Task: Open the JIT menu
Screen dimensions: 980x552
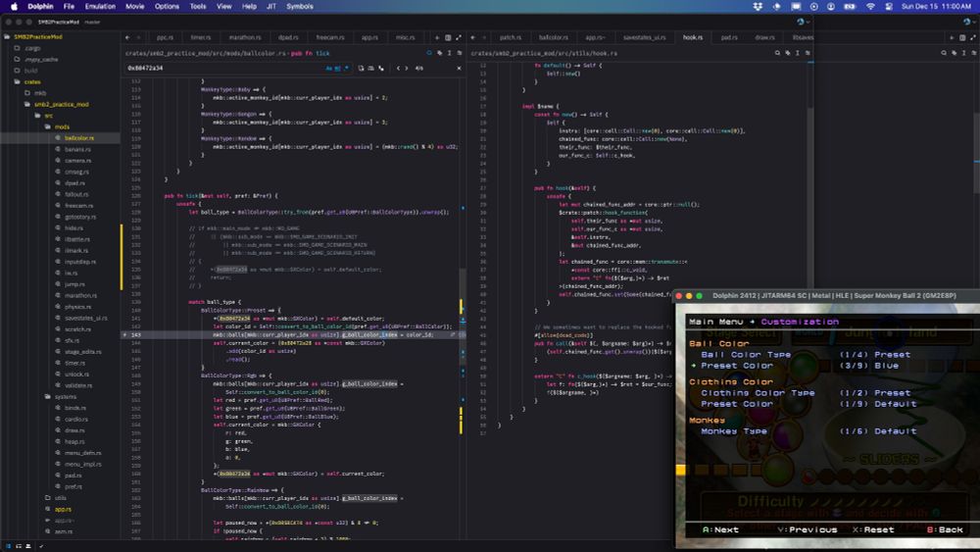Action: [x=271, y=6]
